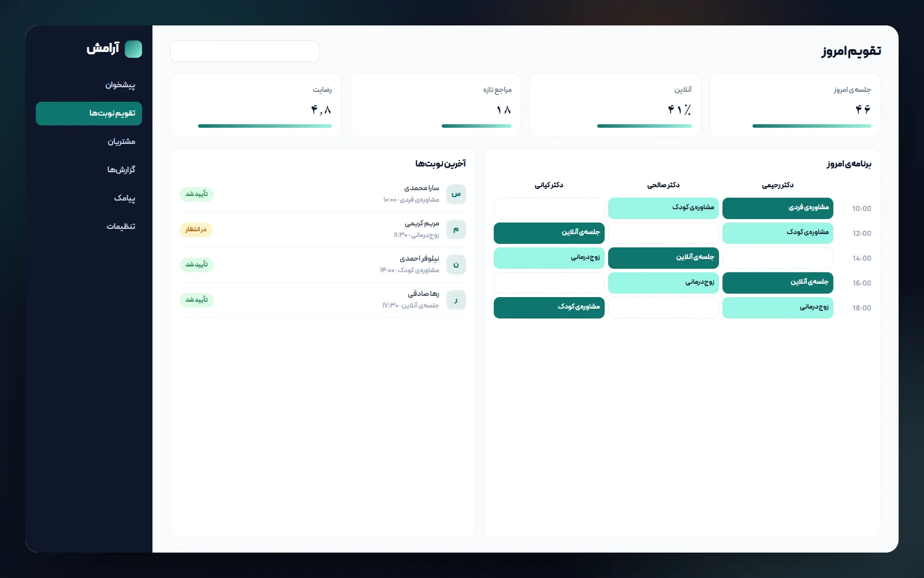Screen dimensions: 924x578
Task: Click the تأیید شد badge for نیلوفر احمدی
Action: (x=196, y=265)
